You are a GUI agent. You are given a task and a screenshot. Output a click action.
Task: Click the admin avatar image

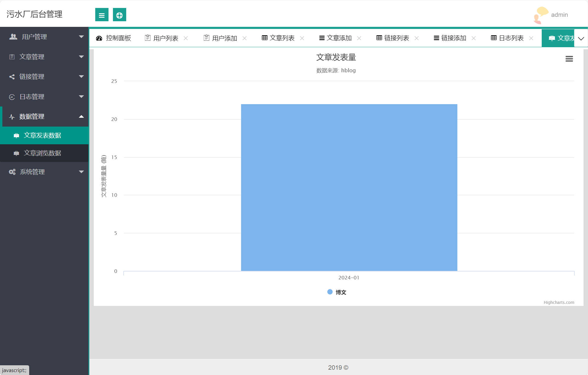[541, 15]
